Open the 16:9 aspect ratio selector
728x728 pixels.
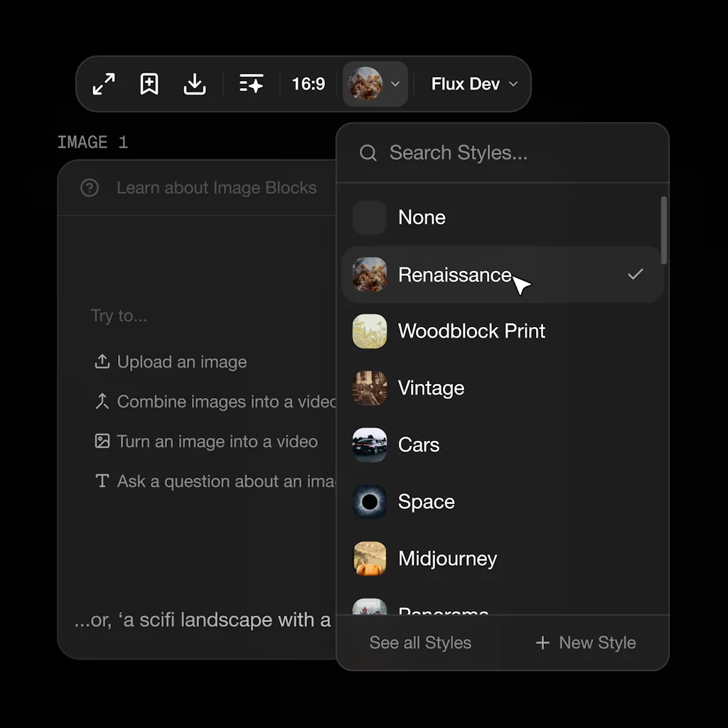coord(309,84)
